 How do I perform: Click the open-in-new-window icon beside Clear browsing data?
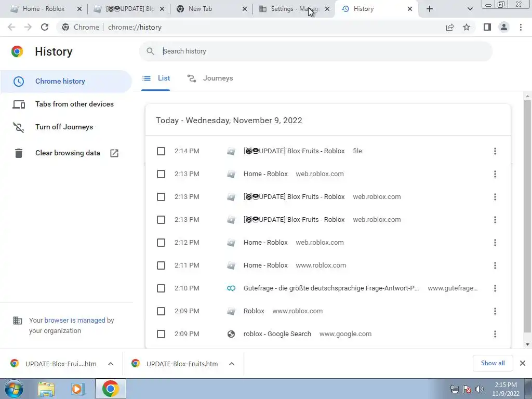click(114, 153)
